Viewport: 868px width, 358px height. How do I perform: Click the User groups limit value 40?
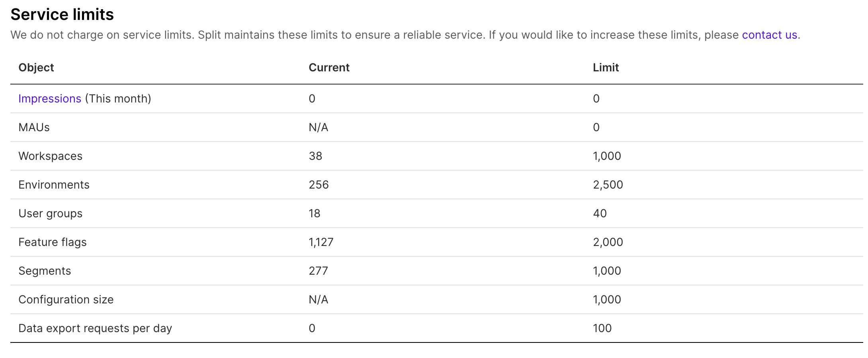600,213
